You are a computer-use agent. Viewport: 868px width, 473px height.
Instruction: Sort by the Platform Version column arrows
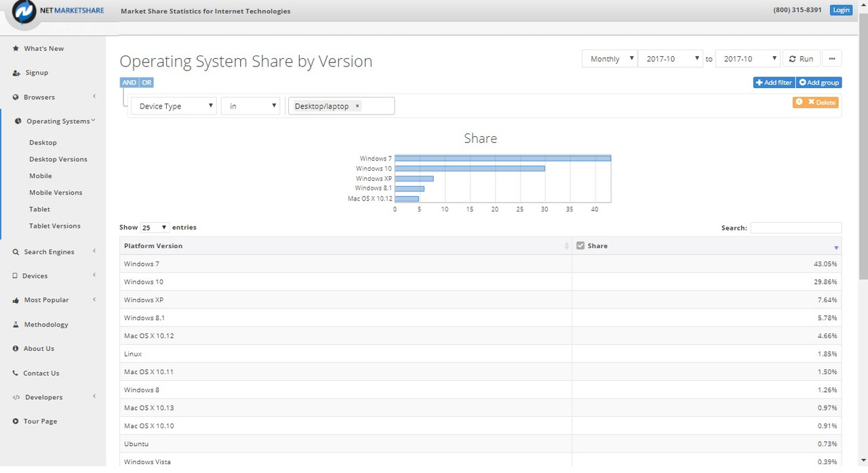[x=567, y=246]
